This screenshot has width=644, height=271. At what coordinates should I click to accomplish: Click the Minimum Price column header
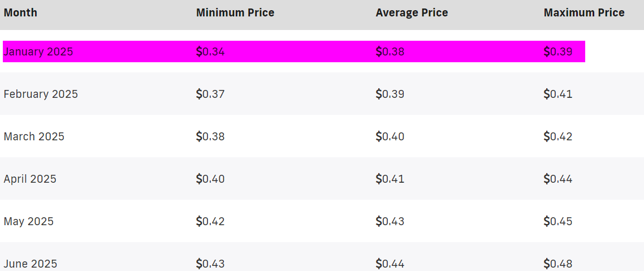coord(235,13)
